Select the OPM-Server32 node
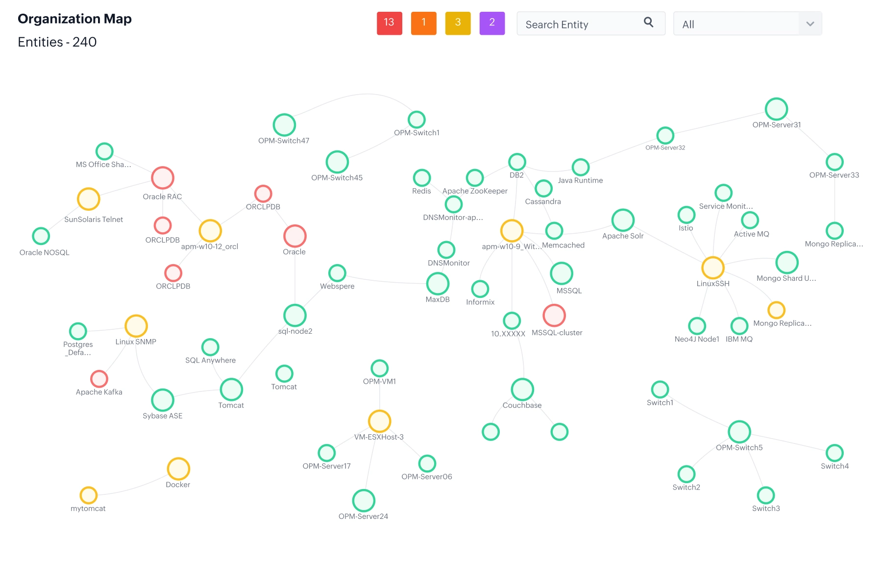Screen dimensions: 882x588 tap(665, 136)
